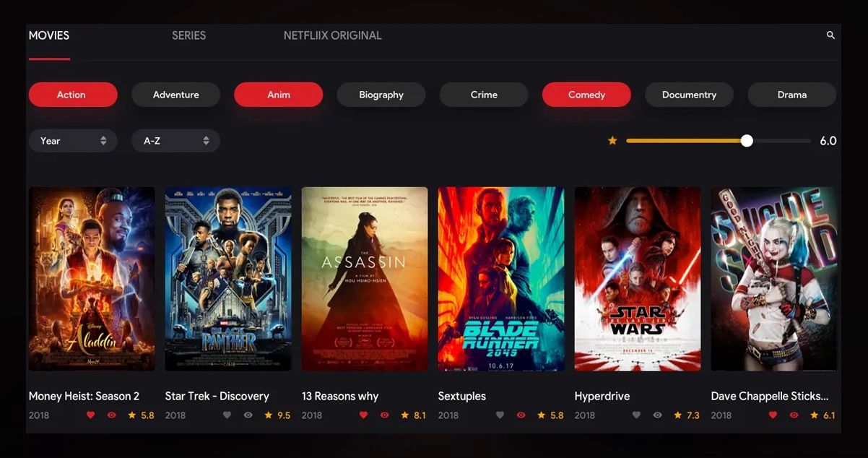The width and height of the screenshot is (868, 458).
Task: Deselect the Action genre filter
Action: tap(73, 95)
